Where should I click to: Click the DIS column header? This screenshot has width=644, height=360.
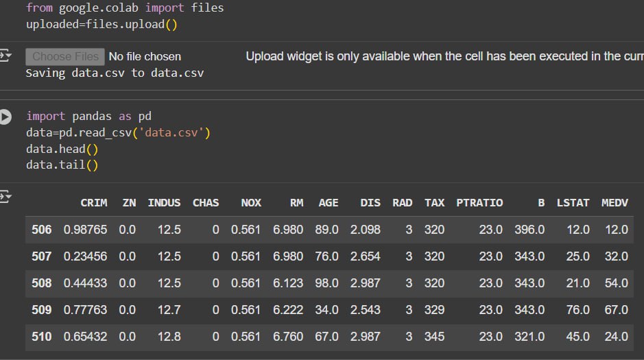click(x=370, y=203)
